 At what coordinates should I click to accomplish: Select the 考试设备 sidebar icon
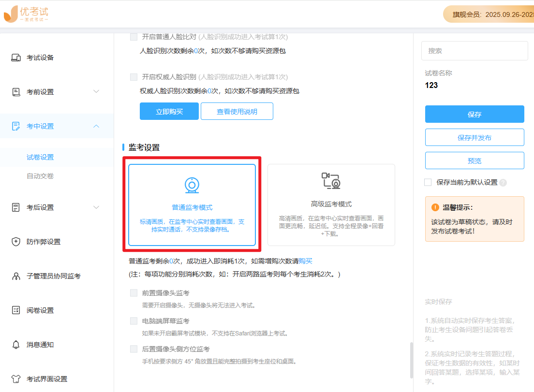pos(15,57)
